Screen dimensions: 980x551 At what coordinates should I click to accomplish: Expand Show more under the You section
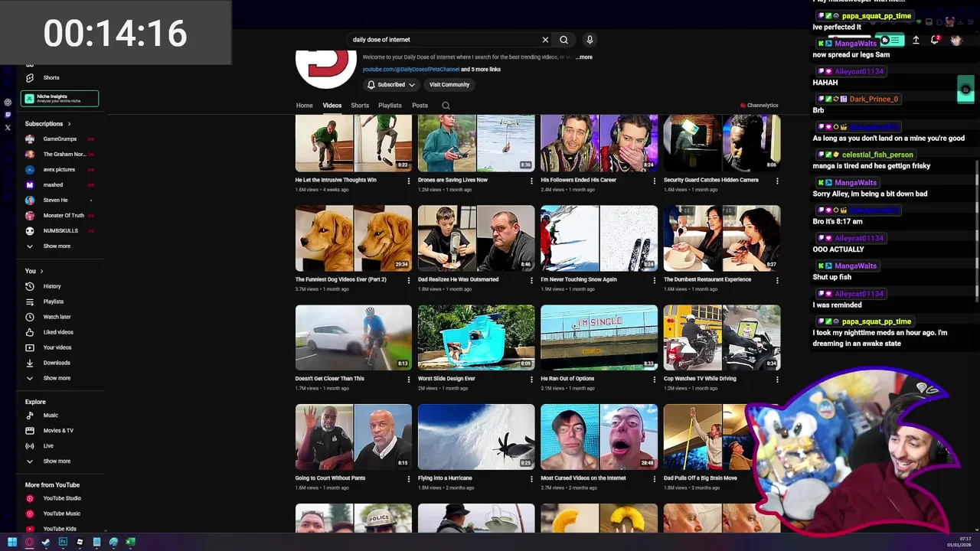pyautogui.click(x=57, y=378)
